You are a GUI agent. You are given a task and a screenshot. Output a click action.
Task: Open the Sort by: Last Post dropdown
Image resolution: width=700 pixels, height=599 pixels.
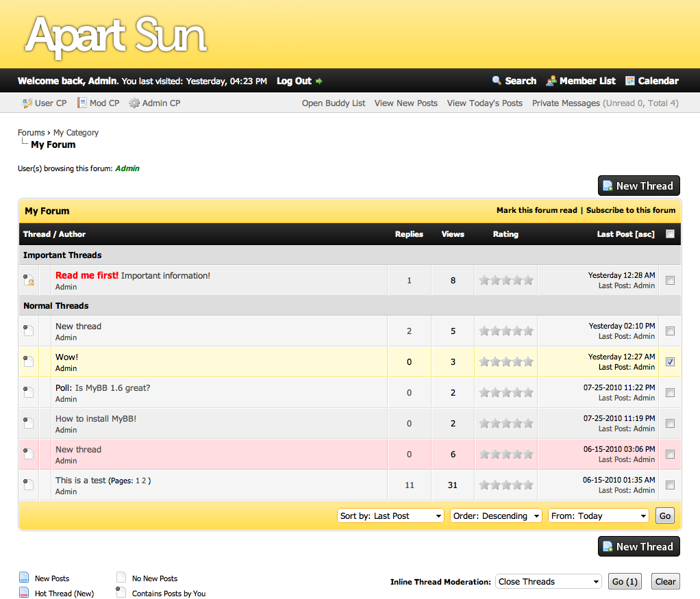pos(391,516)
